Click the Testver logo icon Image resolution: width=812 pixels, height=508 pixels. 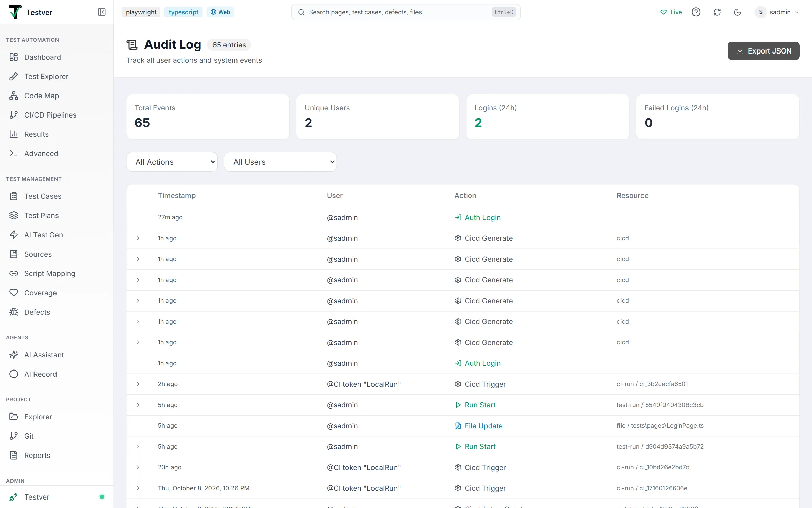pos(15,12)
